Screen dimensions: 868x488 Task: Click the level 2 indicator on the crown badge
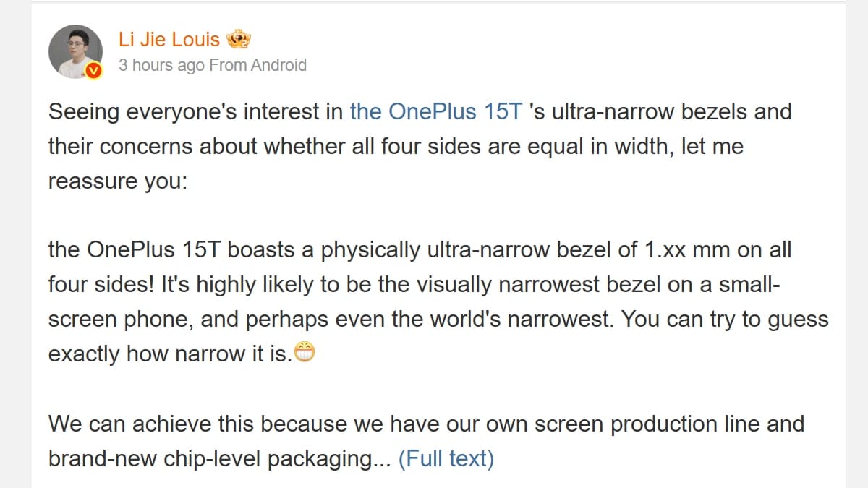(x=244, y=43)
